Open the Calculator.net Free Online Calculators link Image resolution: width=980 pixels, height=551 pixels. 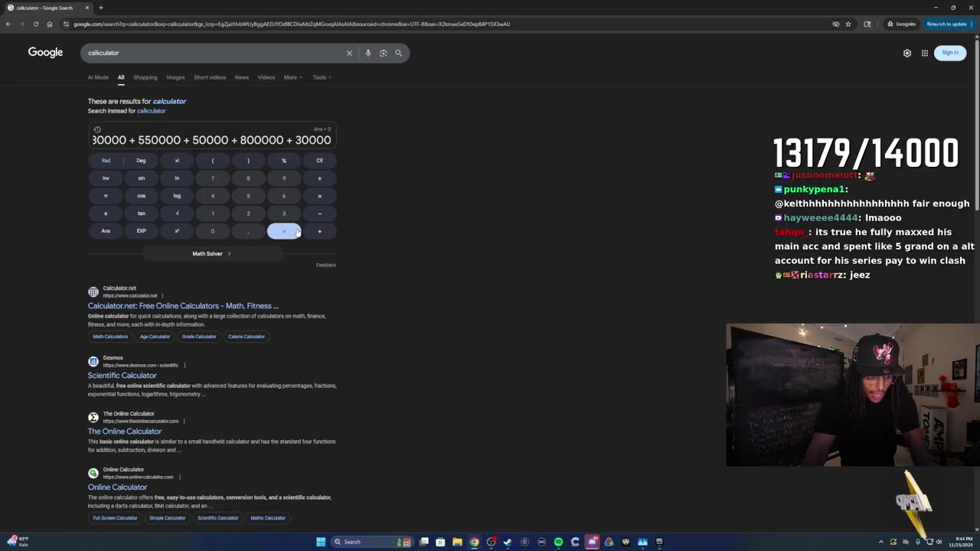coord(183,306)
